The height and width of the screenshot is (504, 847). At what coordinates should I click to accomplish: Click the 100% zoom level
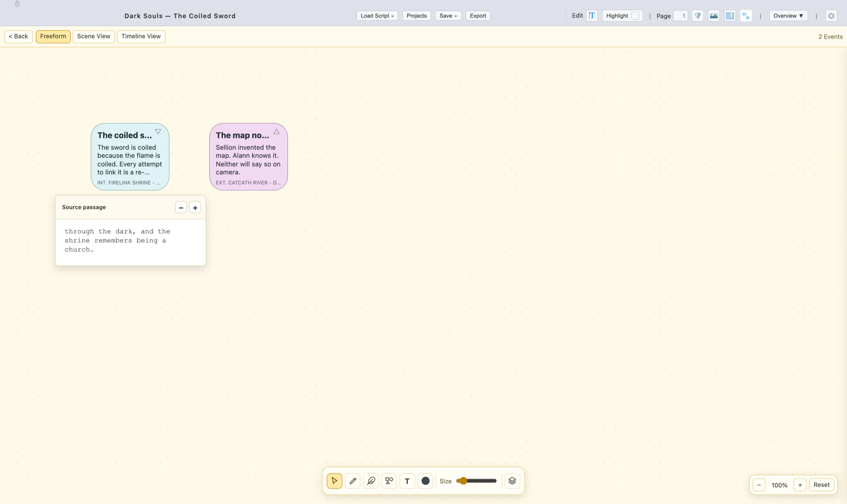(x=779, y=485)
